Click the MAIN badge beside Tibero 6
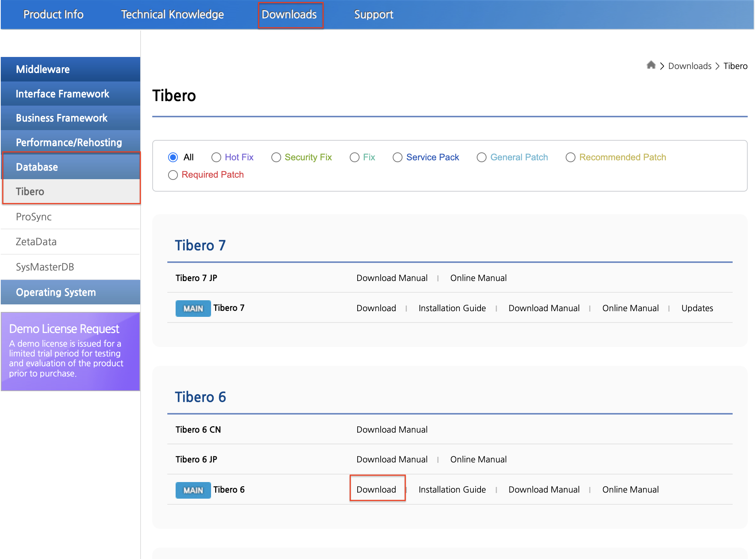Image resolution: width=756 pixels, height=559 pixels. point(193,490)
